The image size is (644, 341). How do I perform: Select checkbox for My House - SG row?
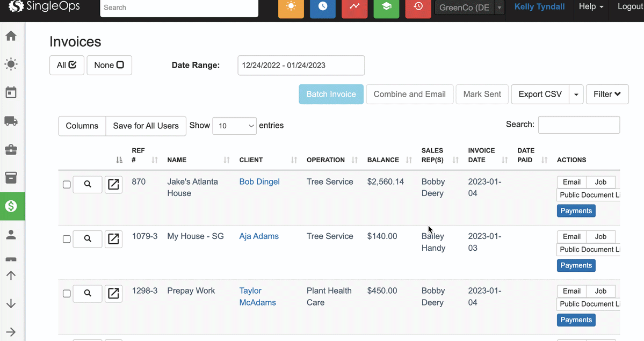(67, 239)
